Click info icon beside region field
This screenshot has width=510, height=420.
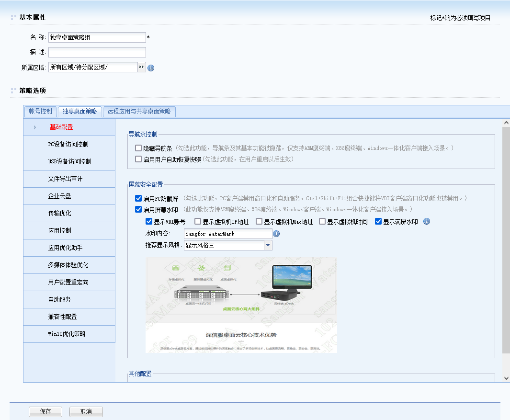151,68
